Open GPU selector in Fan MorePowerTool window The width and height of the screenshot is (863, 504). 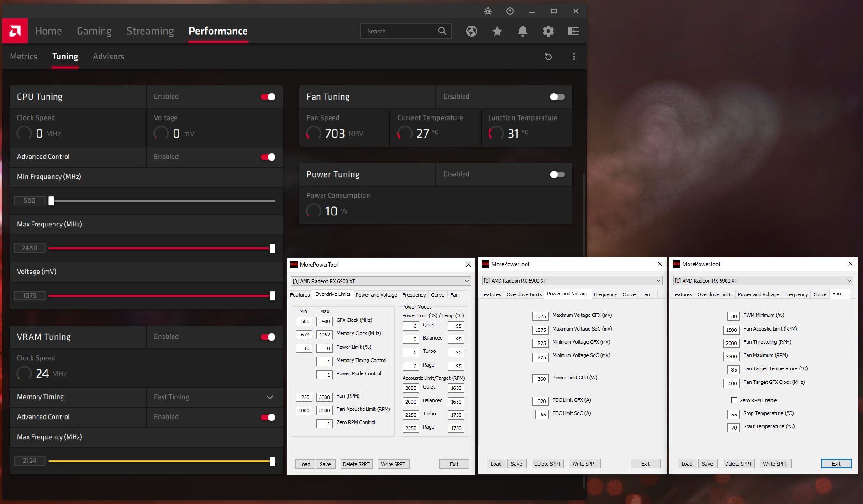(x=763, y=281)
